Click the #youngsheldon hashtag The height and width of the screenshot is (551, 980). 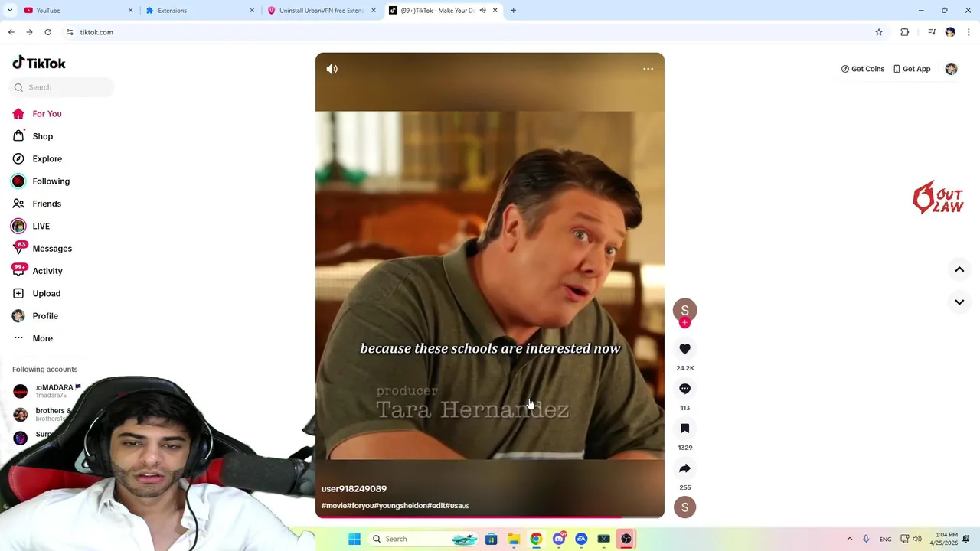[410, 506]
